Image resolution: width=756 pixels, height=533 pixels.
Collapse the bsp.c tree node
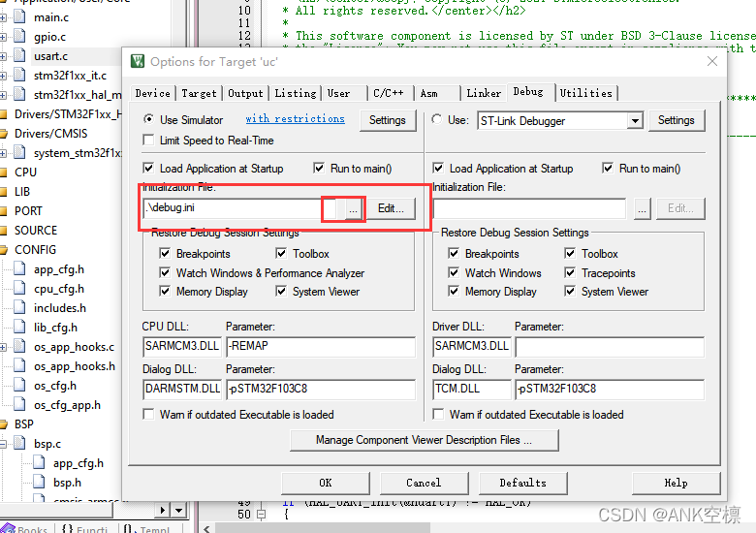[3, 444]
